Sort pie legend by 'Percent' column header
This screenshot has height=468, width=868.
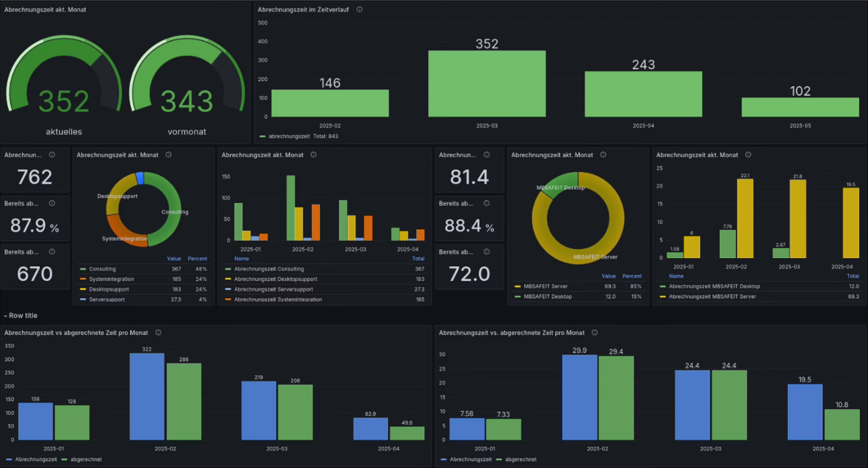coord(197,259)
